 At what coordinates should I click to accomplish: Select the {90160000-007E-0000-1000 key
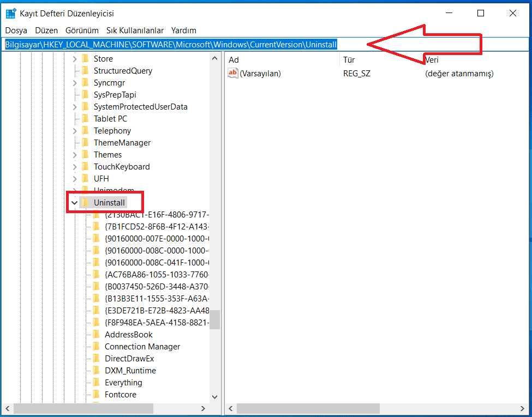(157, 239)
